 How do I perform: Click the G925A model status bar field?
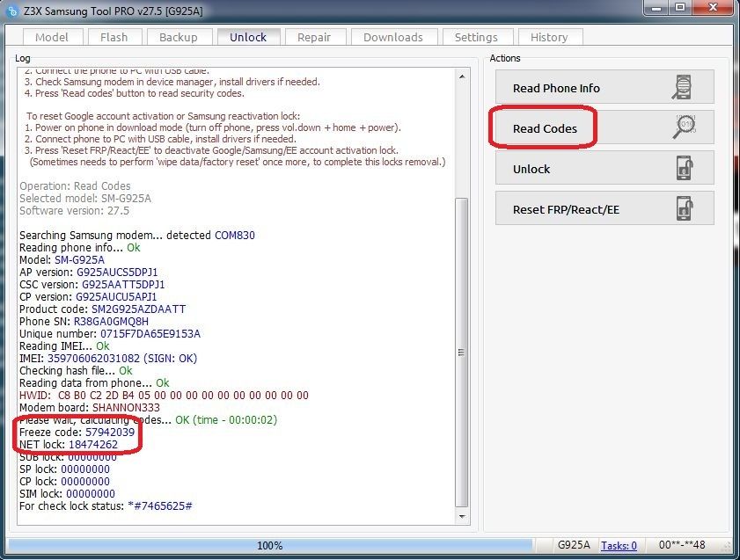pos(575,546)
